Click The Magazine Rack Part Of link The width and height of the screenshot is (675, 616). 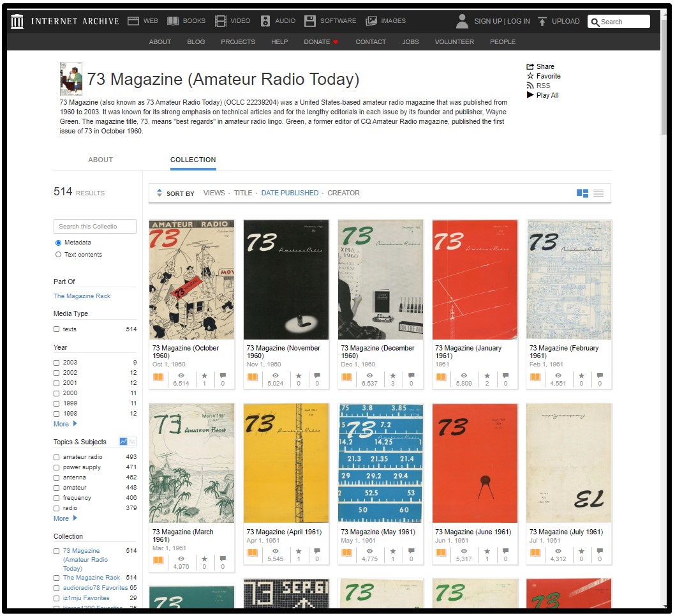point(82,296)
